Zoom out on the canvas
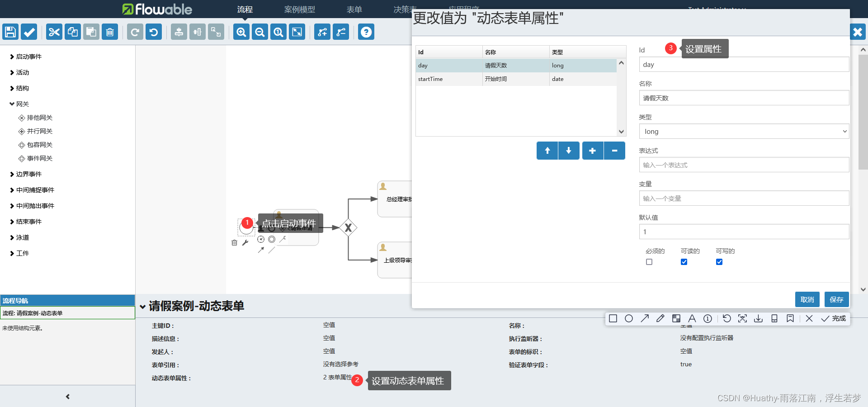 260,32
